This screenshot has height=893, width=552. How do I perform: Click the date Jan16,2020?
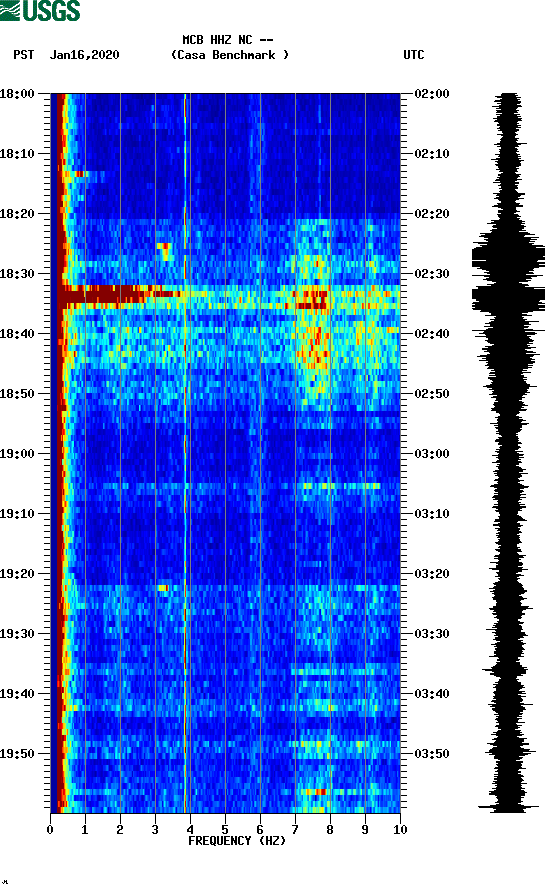(x=84, y=55)
